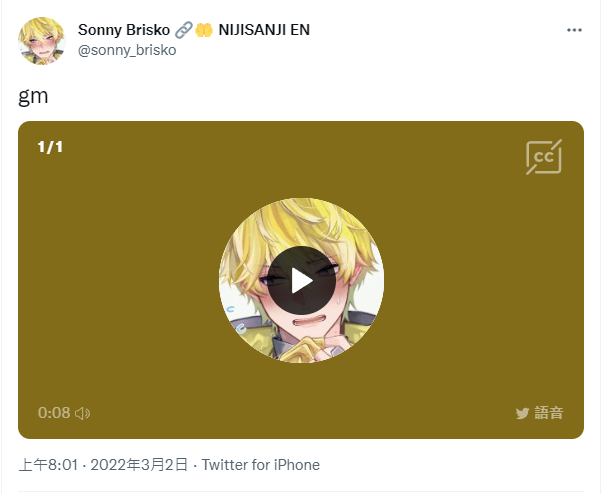Screen dimensions: 601x494
Task: Click the 1/1 media counter
Action: 50,147
